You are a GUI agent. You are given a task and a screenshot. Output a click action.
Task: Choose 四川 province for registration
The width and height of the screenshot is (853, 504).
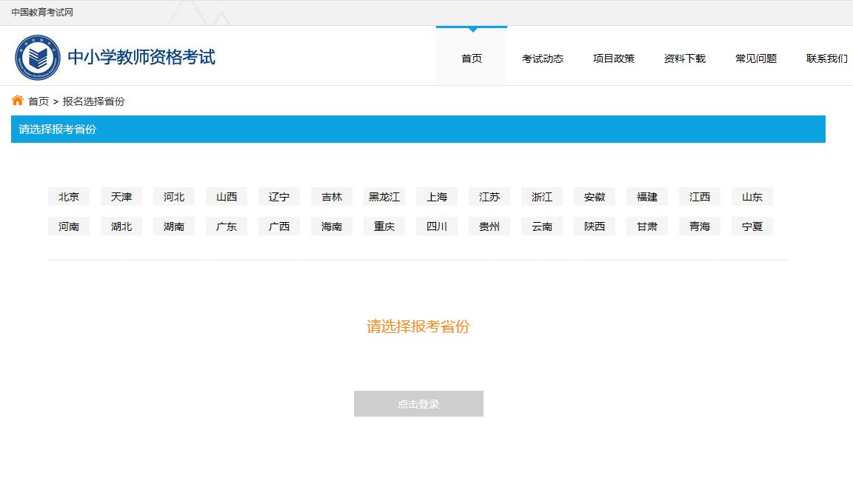436,226
